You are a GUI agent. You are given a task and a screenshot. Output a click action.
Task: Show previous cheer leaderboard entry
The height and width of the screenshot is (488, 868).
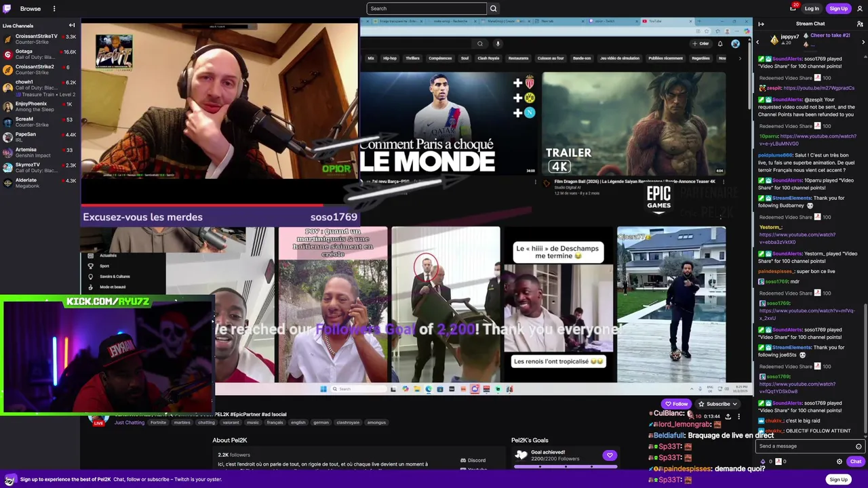click(x=758, y=42)
